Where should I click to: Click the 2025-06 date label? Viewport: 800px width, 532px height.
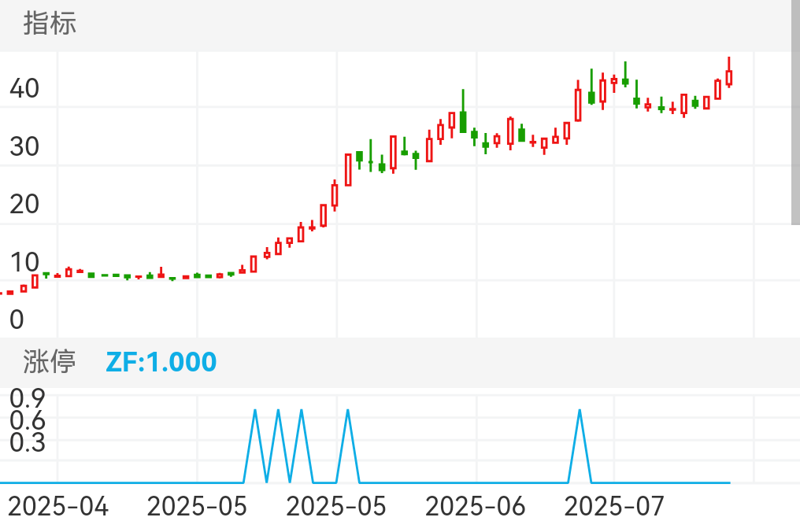pyautogui.click(x=475, y=507)
